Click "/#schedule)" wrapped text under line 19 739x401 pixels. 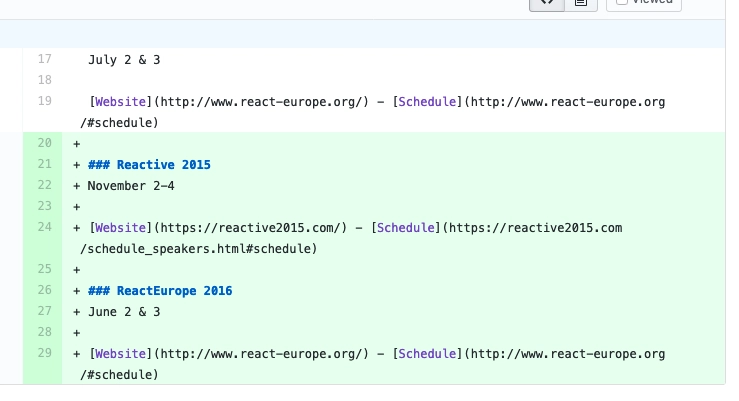119,123
